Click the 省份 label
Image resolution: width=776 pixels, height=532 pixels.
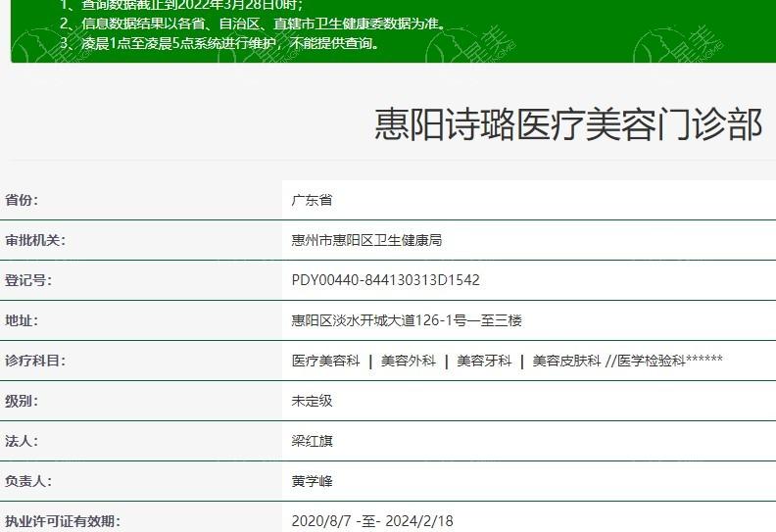pyautogui.click(x=22, y=200)
